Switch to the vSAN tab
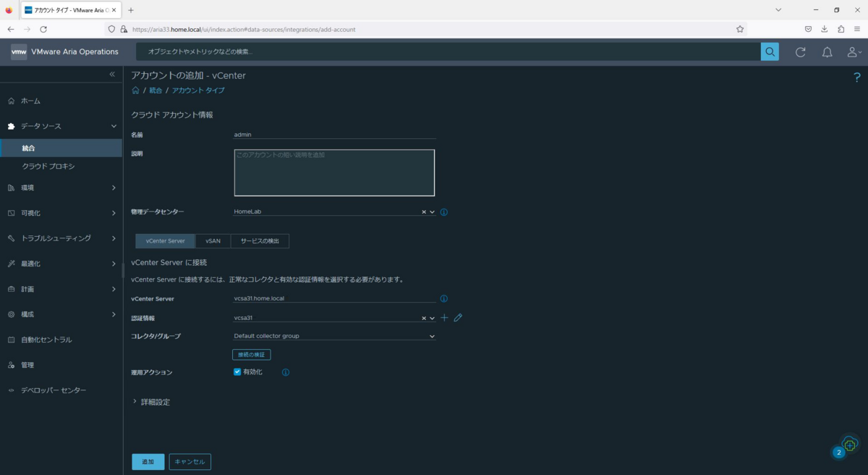 coord(213,240)
